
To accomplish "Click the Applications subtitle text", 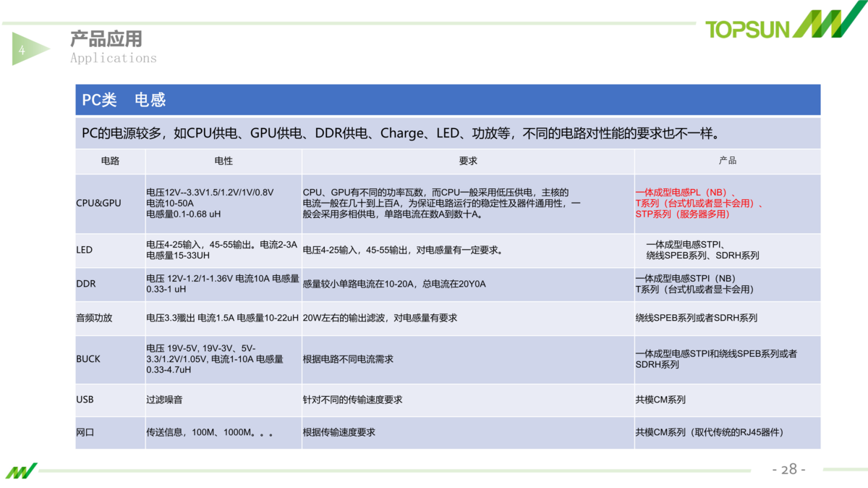I will coord(113,58).
